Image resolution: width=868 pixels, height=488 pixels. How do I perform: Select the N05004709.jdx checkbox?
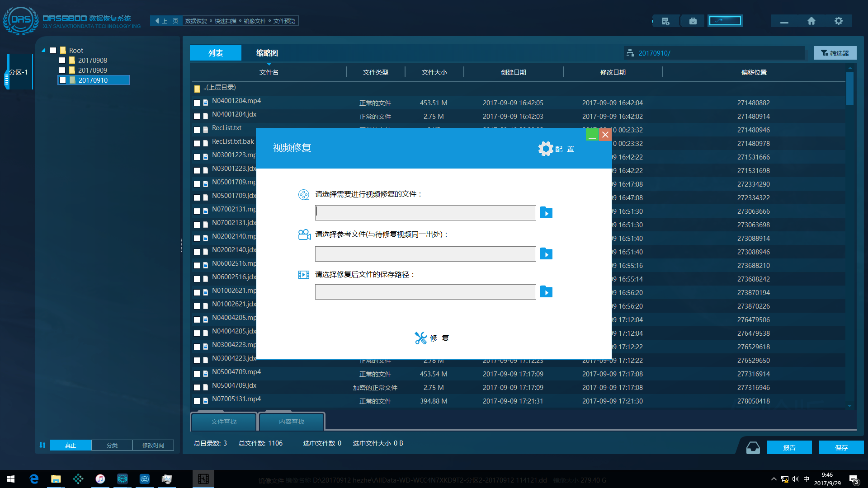coord(197,388)
